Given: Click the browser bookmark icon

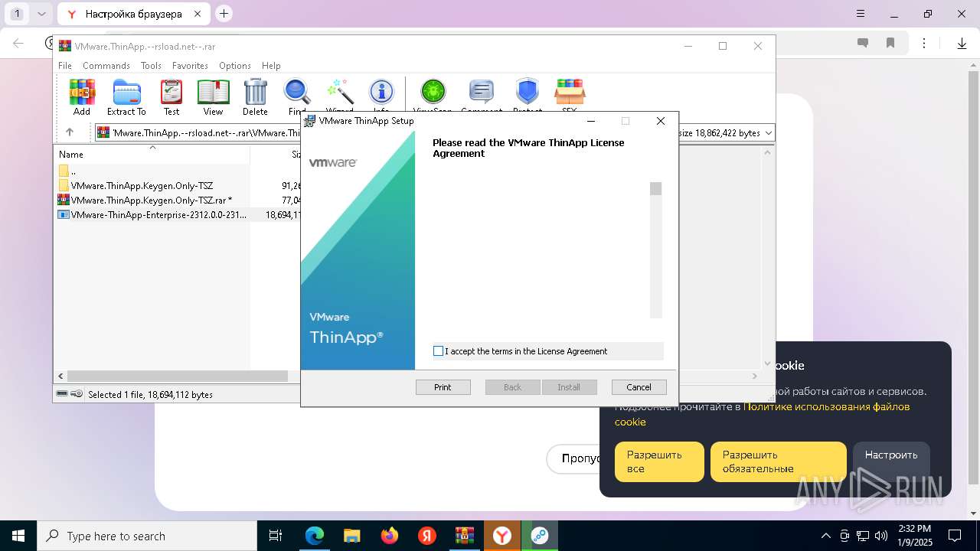Looking at the screenshot, I should coord(890,44).
